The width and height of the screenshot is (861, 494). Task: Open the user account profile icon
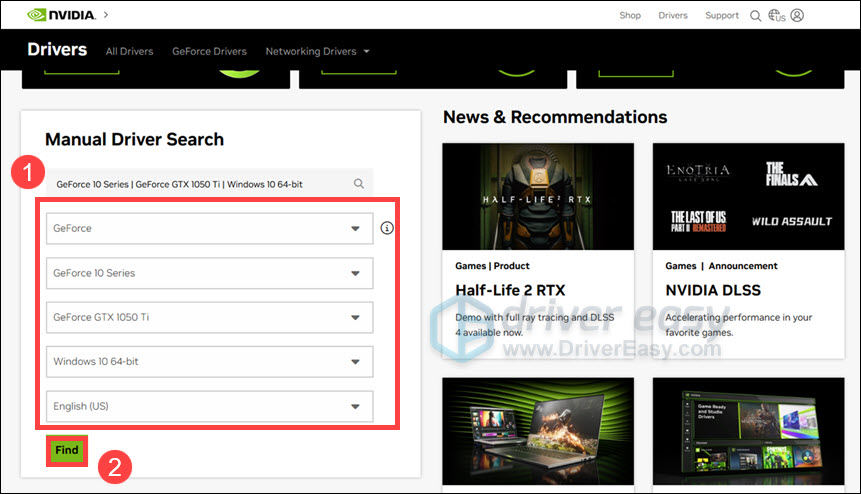click(x=797, y=16)
